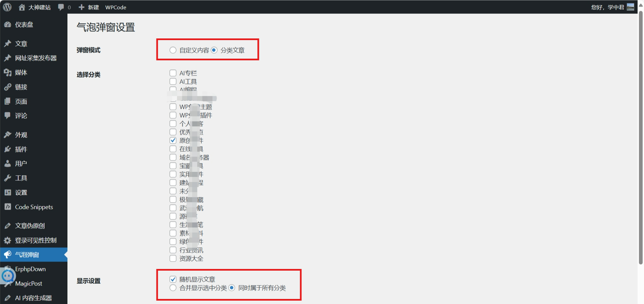This screenshot has width=644, height=304.
Task: Open 工具 from the sidebar
Action: point(21,178)
